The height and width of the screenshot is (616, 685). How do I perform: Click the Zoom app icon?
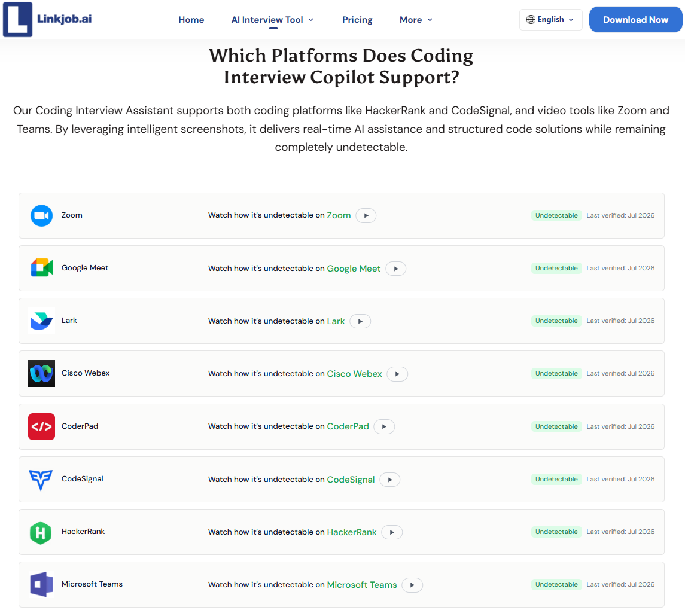[41, 216]
